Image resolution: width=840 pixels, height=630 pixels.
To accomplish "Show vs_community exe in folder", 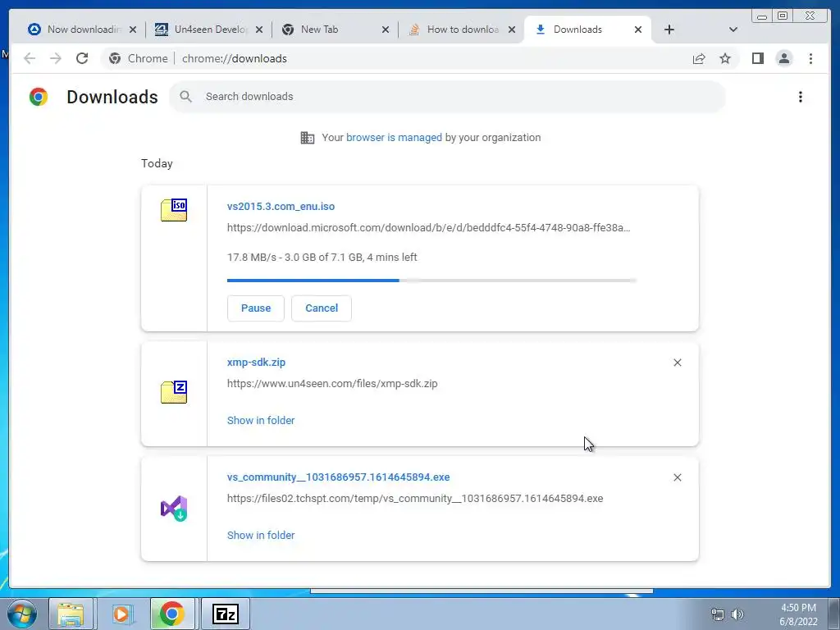I will (x=261, y=535).
